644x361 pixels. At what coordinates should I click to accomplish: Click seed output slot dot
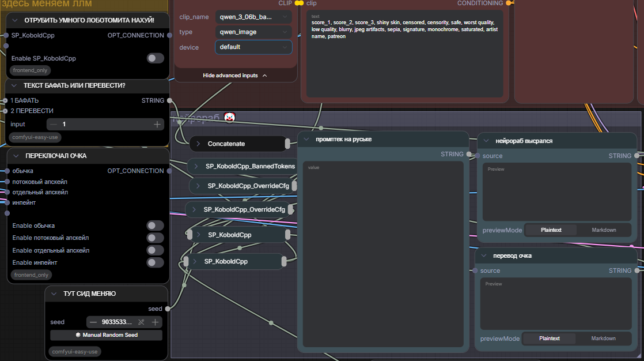168,309
